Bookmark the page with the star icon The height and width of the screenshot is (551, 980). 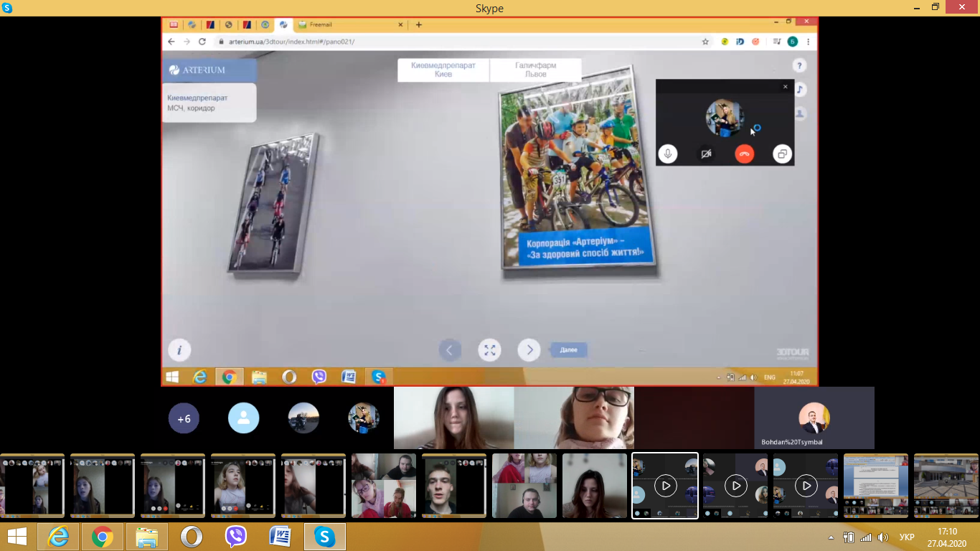tap(706, 42)
